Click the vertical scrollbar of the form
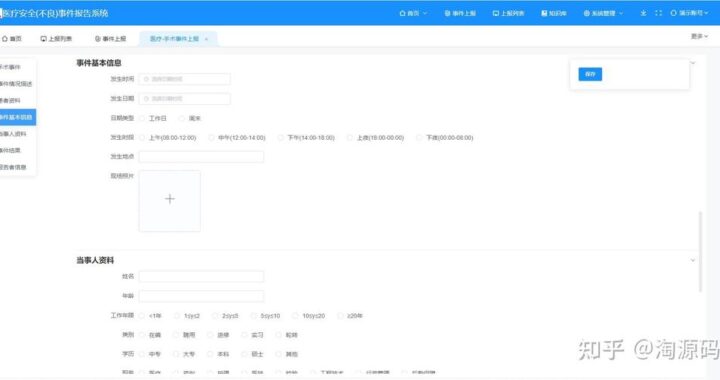 click(700, 251)
